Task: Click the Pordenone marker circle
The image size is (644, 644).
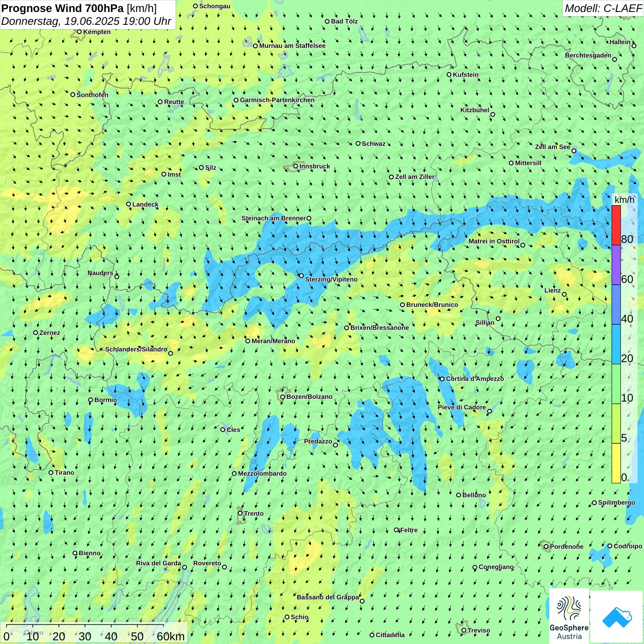Action: click(x=546, y=546)
